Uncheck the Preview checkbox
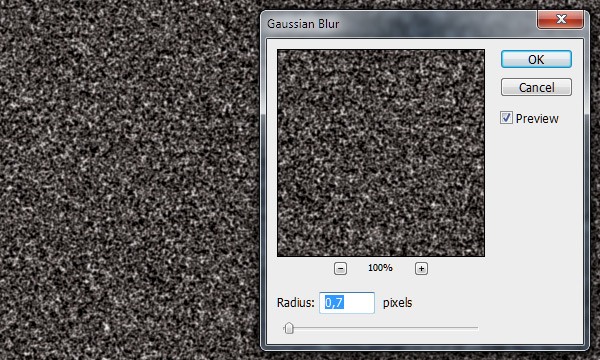 pyautogui.click(x=506, y=118)
